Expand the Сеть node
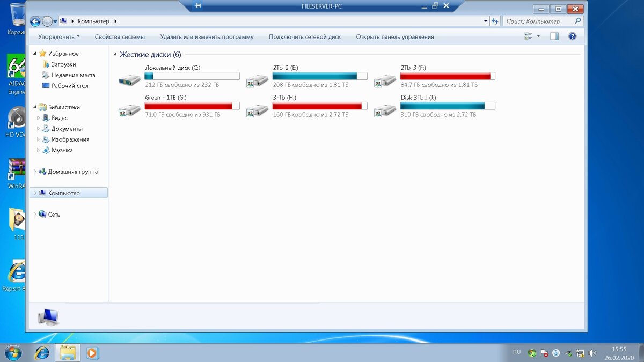The width and height of the screenshot is (644, 362). click(35, 215)
